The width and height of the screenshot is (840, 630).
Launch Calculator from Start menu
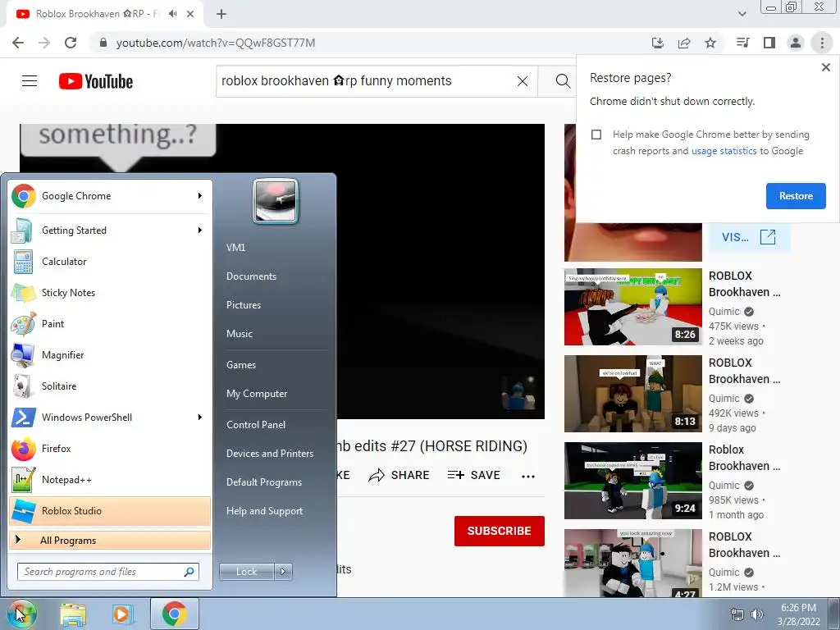point(110,262)
